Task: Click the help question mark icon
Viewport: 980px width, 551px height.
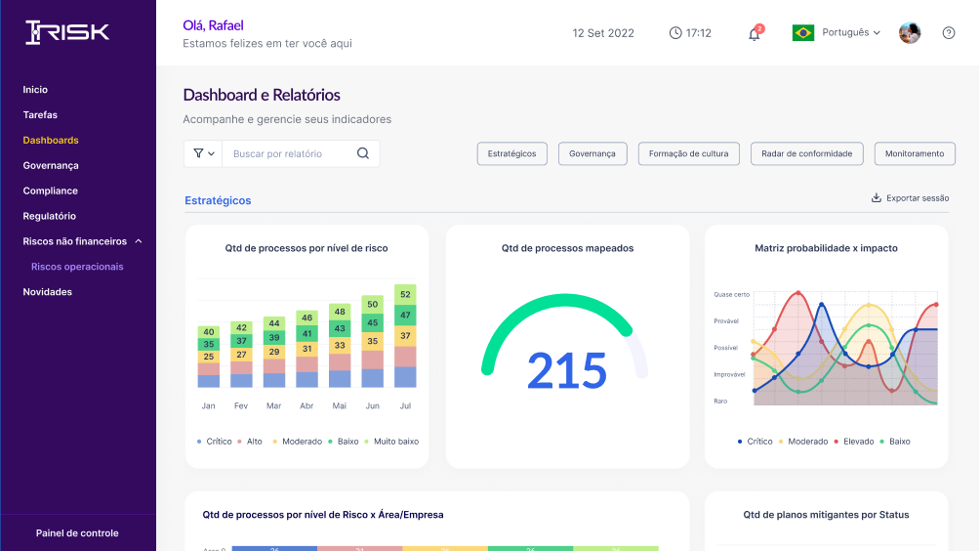Action: point(948,33)
